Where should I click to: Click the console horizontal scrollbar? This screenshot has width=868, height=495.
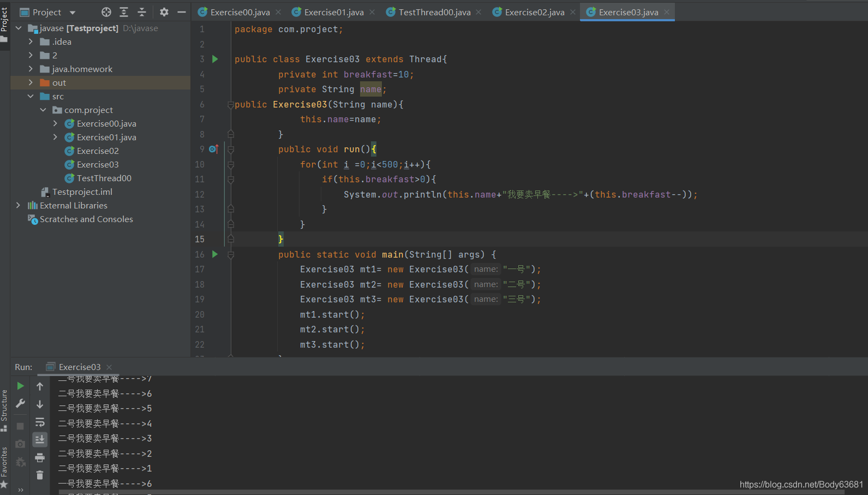[x=453, y=492]
